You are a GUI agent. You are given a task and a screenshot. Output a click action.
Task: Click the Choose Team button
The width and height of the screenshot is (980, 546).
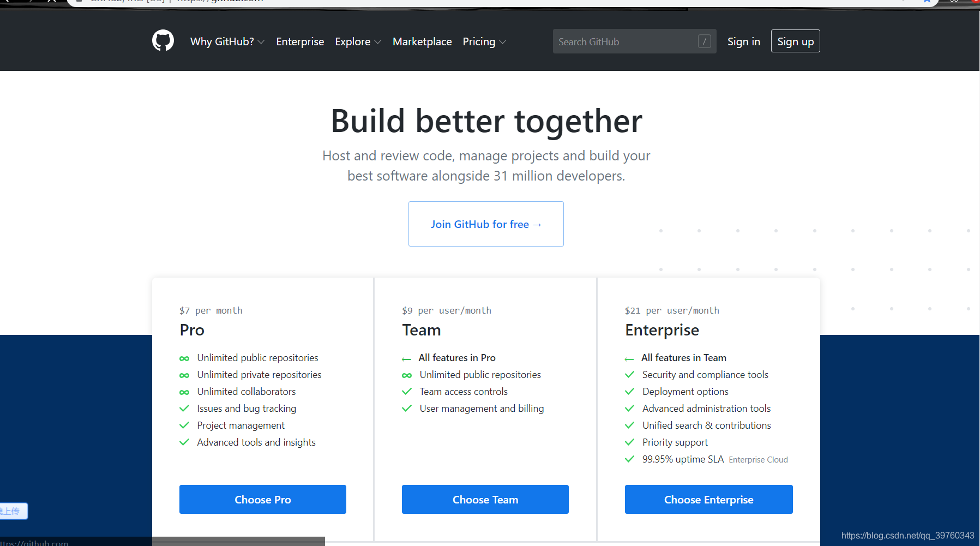pos(485,500)
